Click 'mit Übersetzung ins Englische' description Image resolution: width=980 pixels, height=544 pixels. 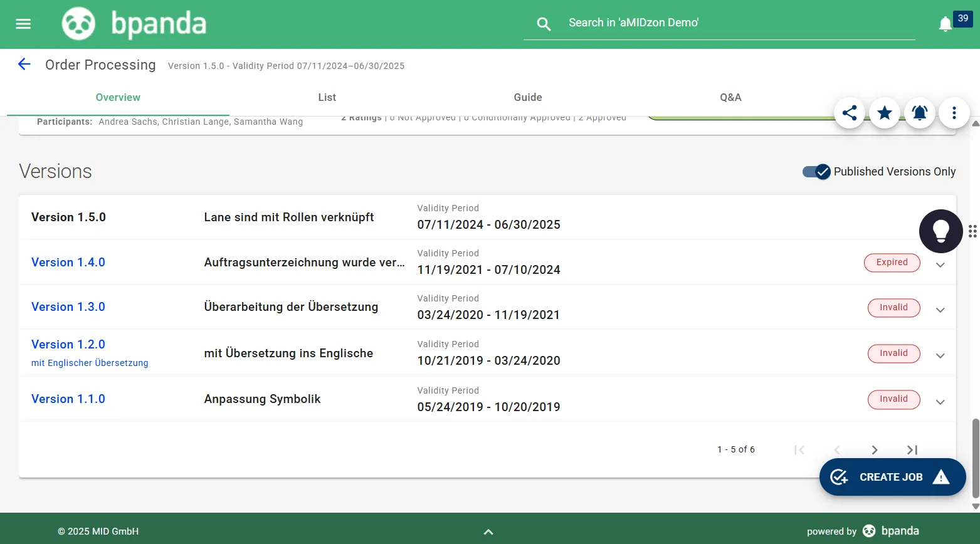[x=288, y=353]
